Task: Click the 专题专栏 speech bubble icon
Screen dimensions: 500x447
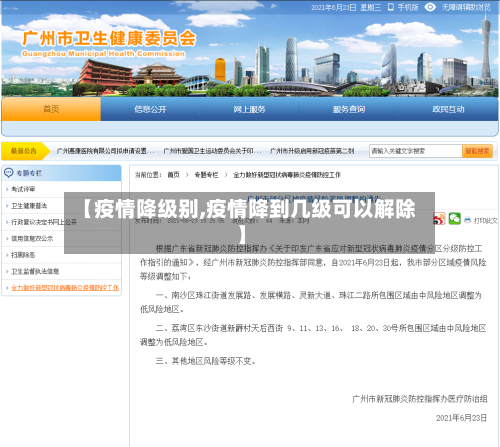Action: [x=8, y=173]
